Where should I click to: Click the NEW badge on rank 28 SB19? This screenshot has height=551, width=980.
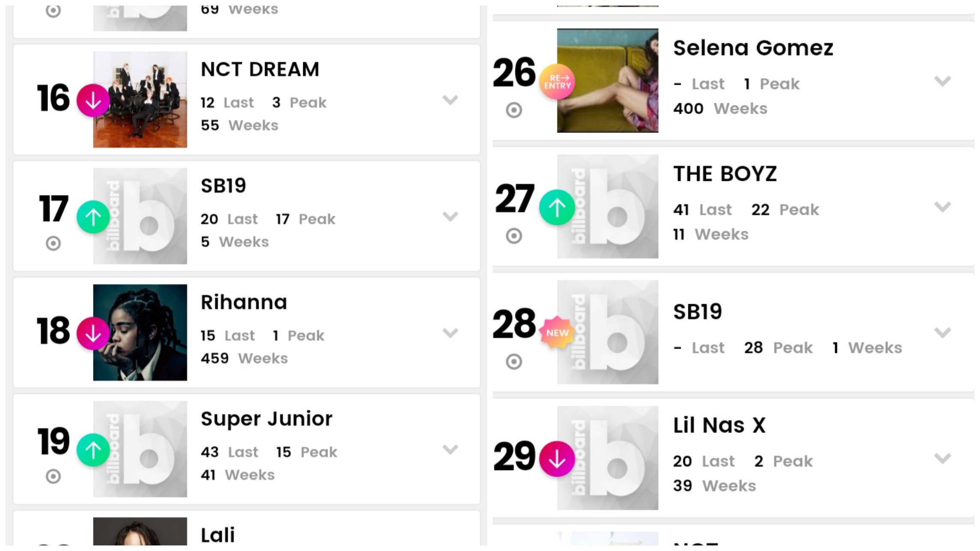[x=557, y=333]
